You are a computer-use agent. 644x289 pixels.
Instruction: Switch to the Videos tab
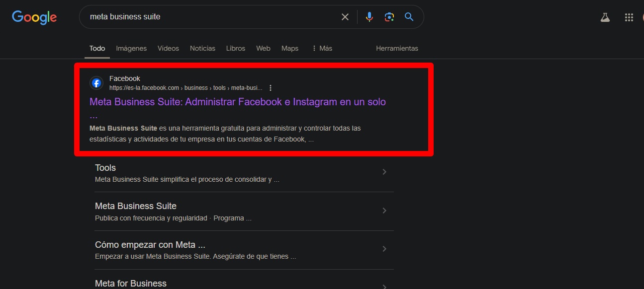pyautogui.click(x=168, y=48)
